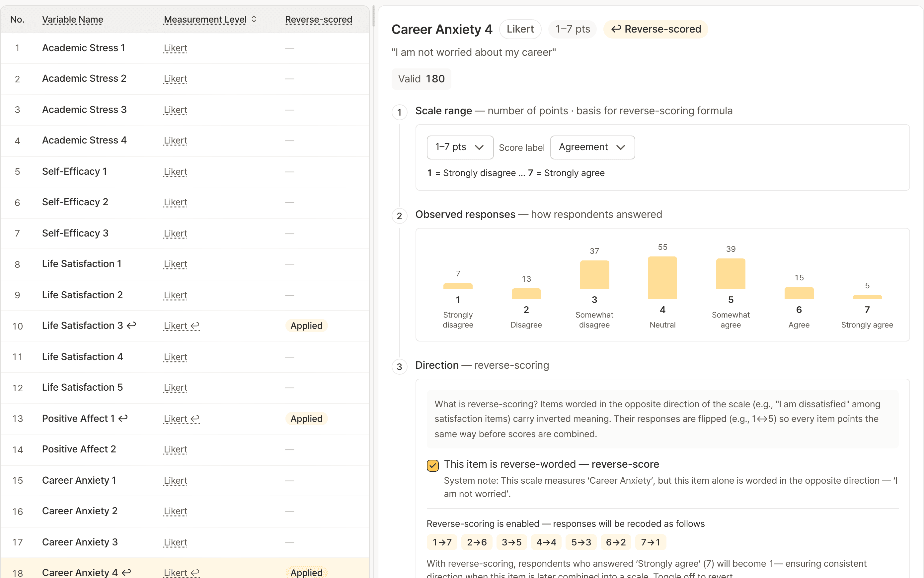
Task: Click the 4→4 recode chip
Action: (x=546, y=542)
